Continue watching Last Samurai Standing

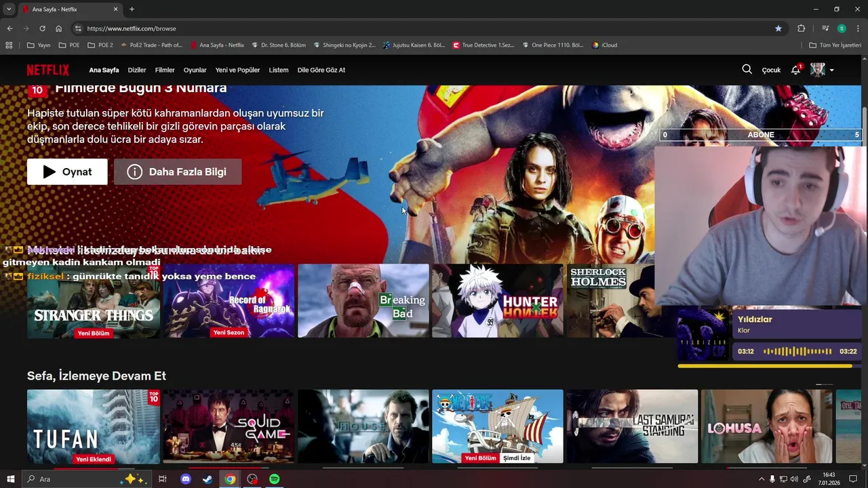tap(632, 426)
